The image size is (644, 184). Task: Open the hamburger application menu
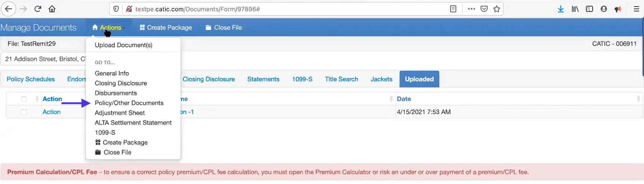click(637, 9)
